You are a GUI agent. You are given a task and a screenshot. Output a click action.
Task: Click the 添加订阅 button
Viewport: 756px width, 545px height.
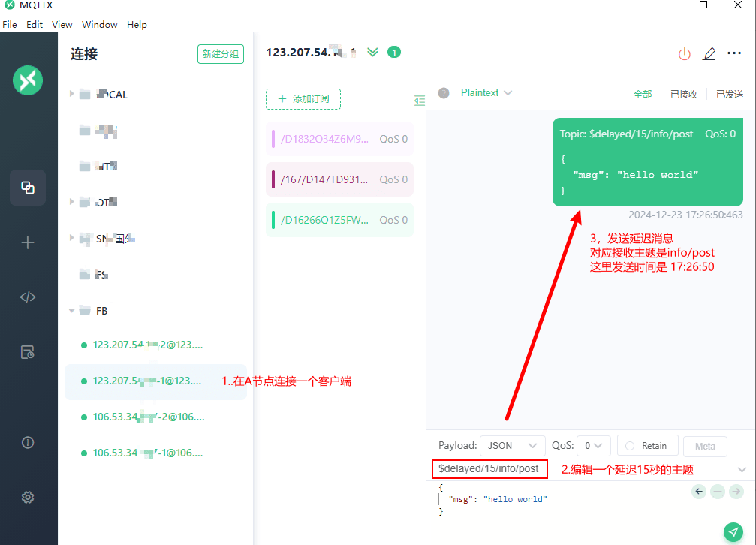click(303, 99)
